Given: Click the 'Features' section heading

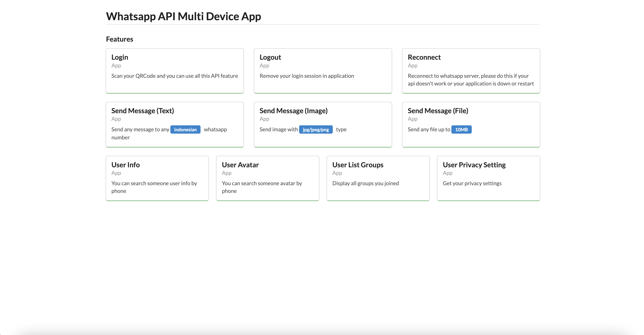Looking at the screenshot, I should point(120,39).
